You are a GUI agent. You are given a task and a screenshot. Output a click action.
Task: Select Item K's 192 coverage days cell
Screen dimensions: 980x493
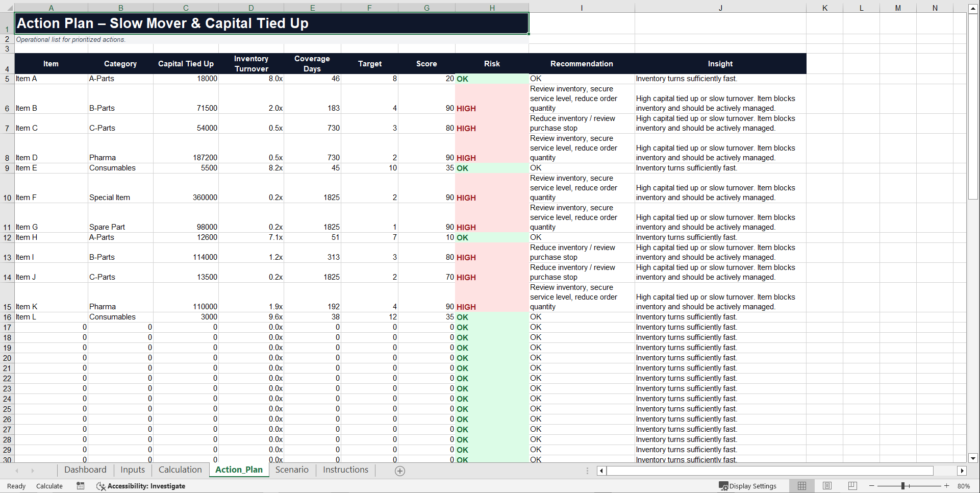click(x=312, y=298)
